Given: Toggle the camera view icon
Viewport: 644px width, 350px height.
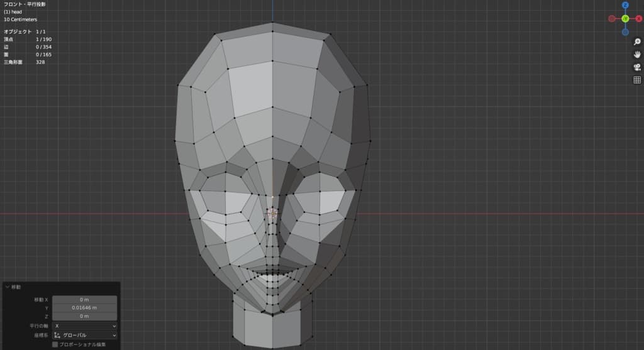Looking at the screenshot, I should coord(636,67).
